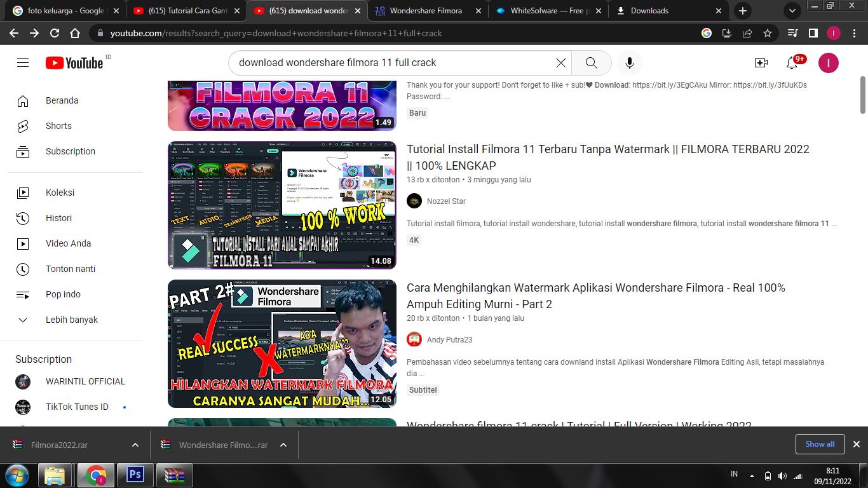Open Photoshop from the Windows taskbar
The image size is (868, 488).
tap(135, 475)
